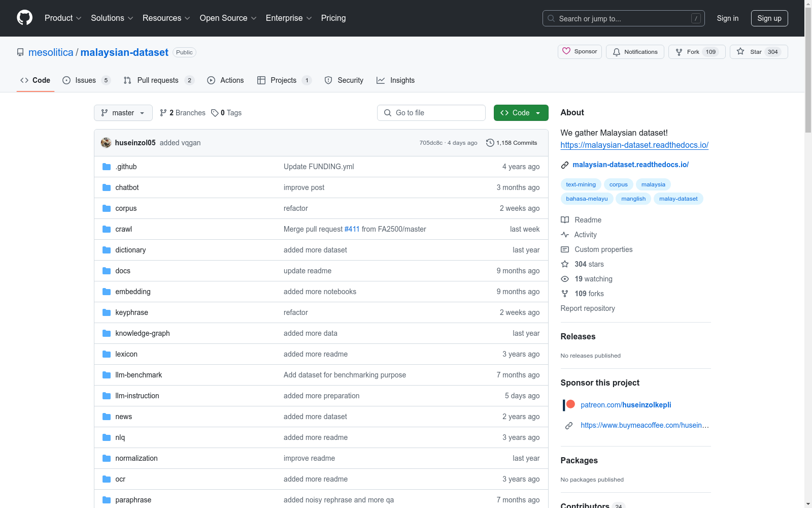Open the knowledge-graph folder
The height and width of the screenshot is (508, 812).
click(143, 333)
